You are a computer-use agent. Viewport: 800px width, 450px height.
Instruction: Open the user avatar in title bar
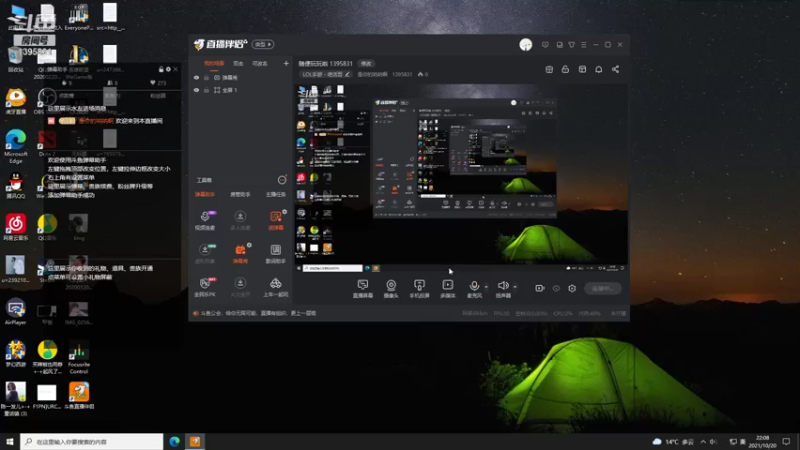pos(526,45)
